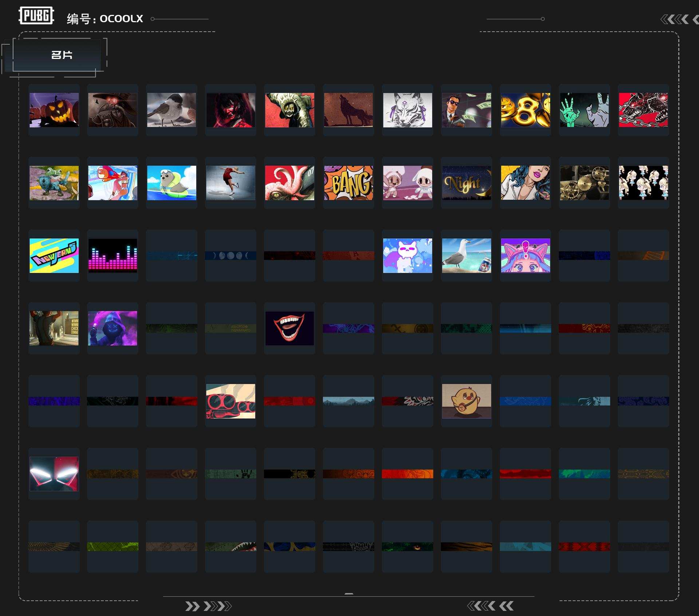Viewport: 699px width, 616px height.
Task: Pick the blue-haired woman nameplate
Action: coord(525,183)
